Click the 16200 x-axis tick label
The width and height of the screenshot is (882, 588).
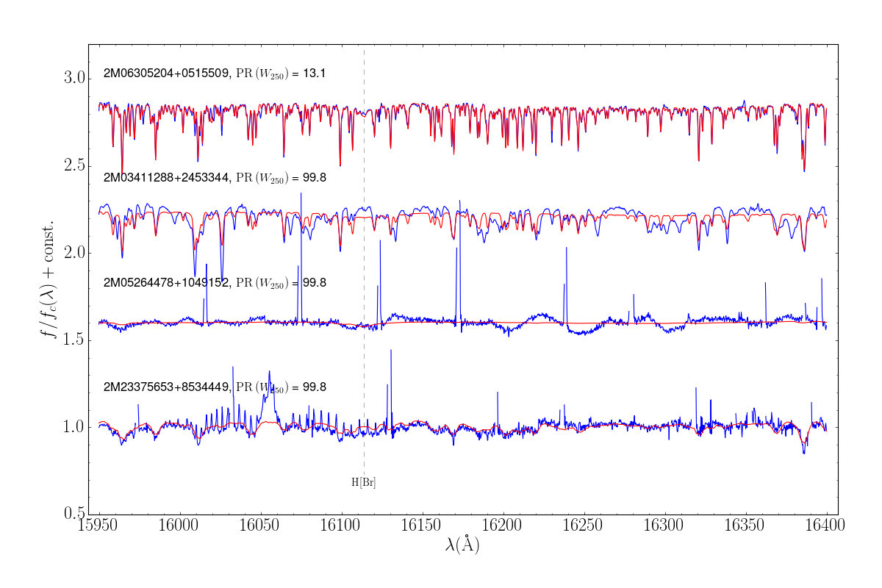click(x=503, y=526)
